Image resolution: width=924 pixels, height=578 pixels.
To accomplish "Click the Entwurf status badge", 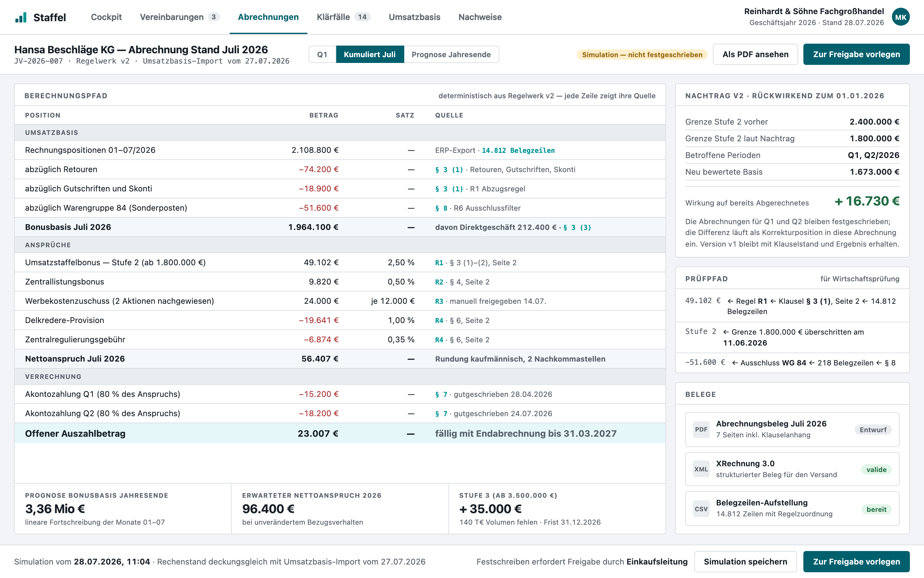I will pos(873,430).
